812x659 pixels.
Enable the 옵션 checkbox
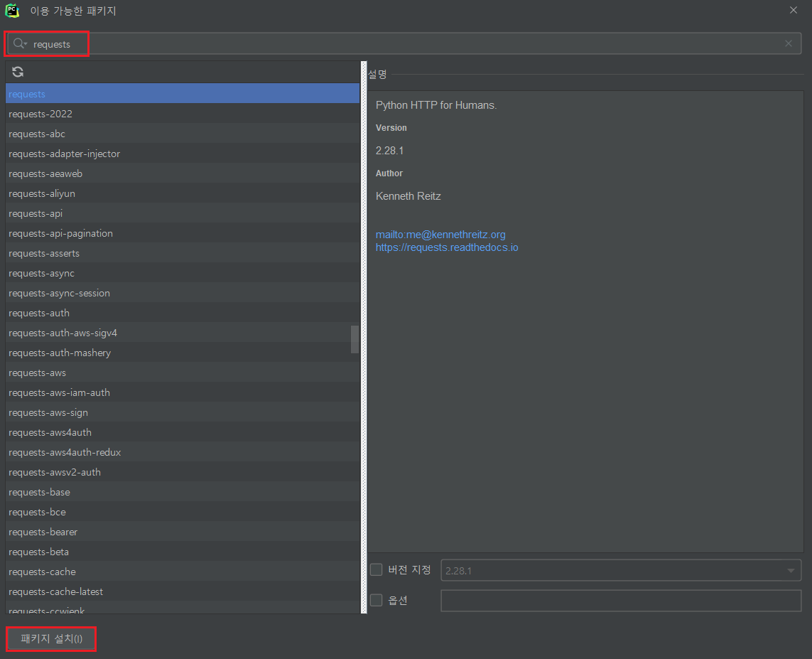[x=377, y=600]
